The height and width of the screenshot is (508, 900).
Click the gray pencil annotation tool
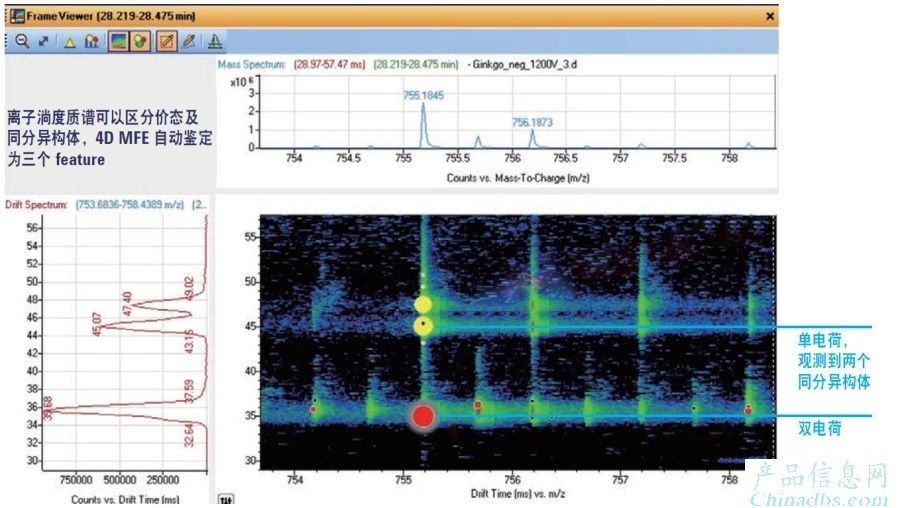[189, 41]
